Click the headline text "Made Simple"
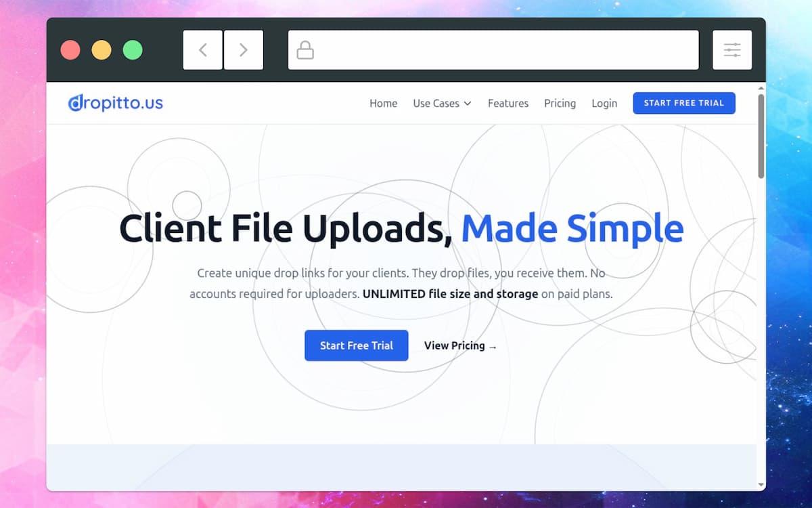Image resolution: width=812 pixels, height=508 pixels. pyautogui.click(x=572, y=228)
